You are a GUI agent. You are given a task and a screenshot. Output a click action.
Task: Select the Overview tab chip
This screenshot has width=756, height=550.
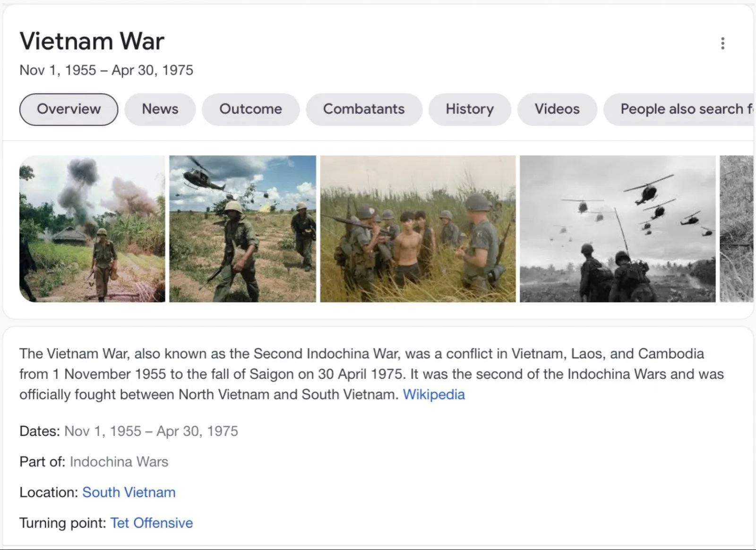69,109
